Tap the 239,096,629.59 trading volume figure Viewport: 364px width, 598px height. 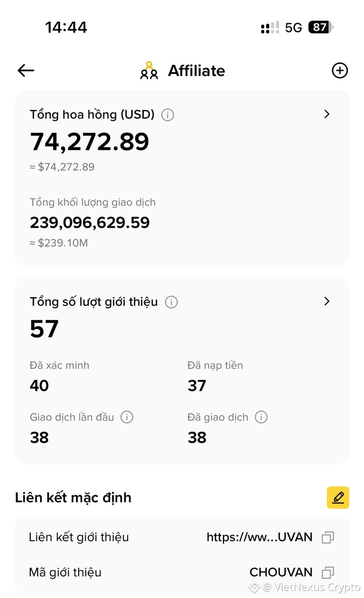coord(90,222)
